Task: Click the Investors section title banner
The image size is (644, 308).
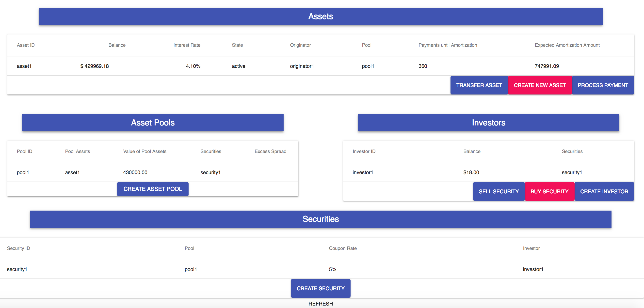Action: 488,123
